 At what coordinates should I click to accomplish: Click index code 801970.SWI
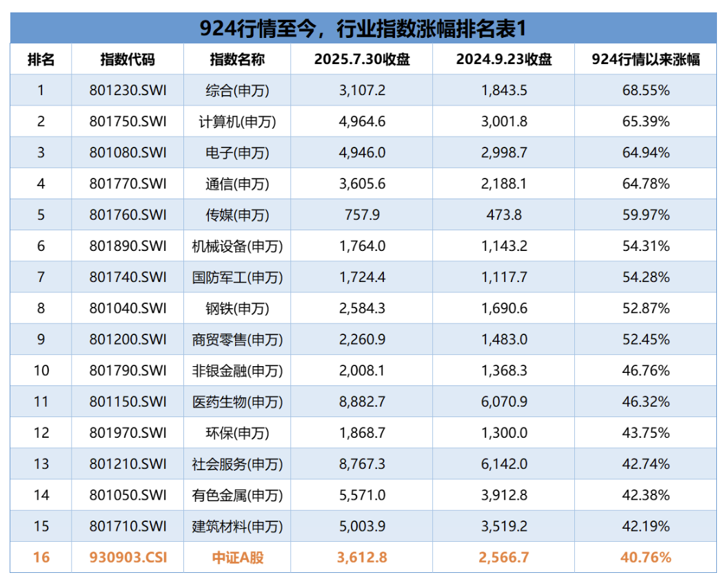pyautogui.click(x=128, y=432)
